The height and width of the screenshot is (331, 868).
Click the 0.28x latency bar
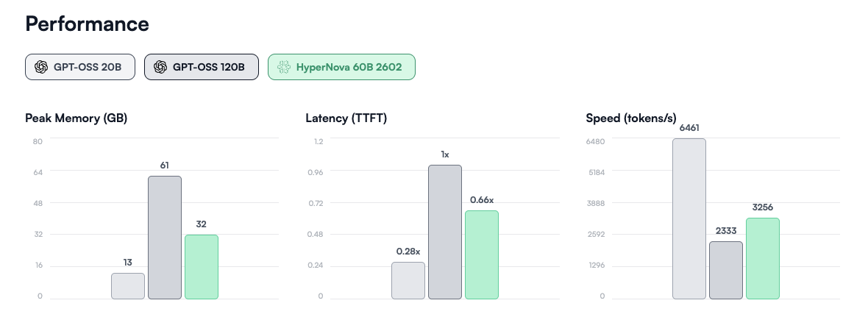coord(408,280)
